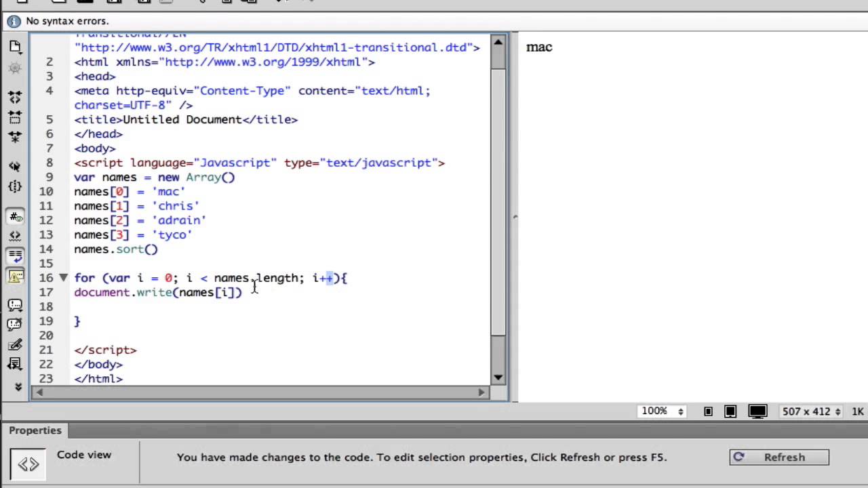Viewport: 868px width, 488px height.
Task: Click the 'mac' text in the preview pane
Action: tap(539, 47)
